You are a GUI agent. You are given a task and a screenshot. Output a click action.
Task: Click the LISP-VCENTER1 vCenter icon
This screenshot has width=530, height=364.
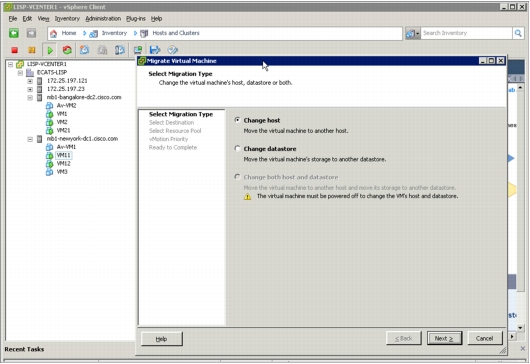[20, 64]
